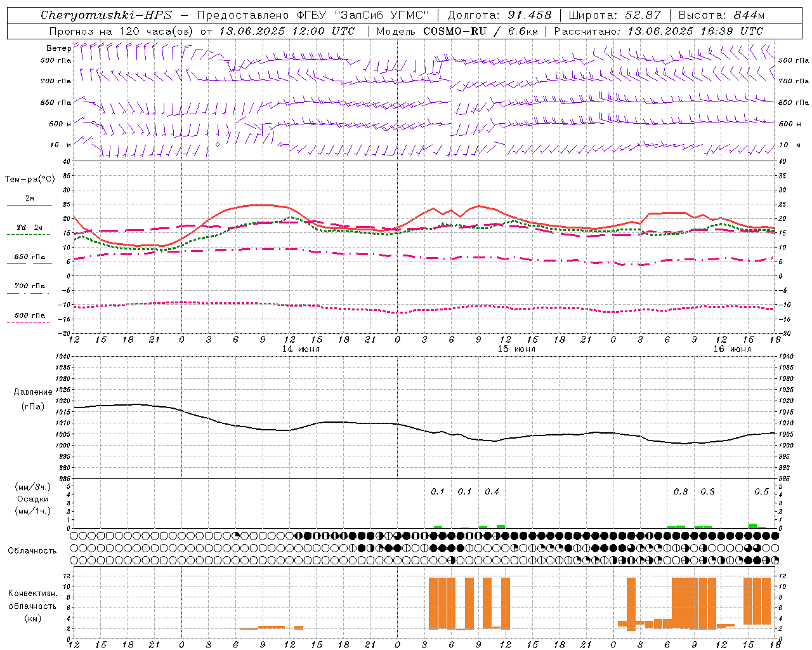Viewport: 812px width, 650px height.
Task: Click the station title Cheryomushki-HPS
Action: (106, 15)
